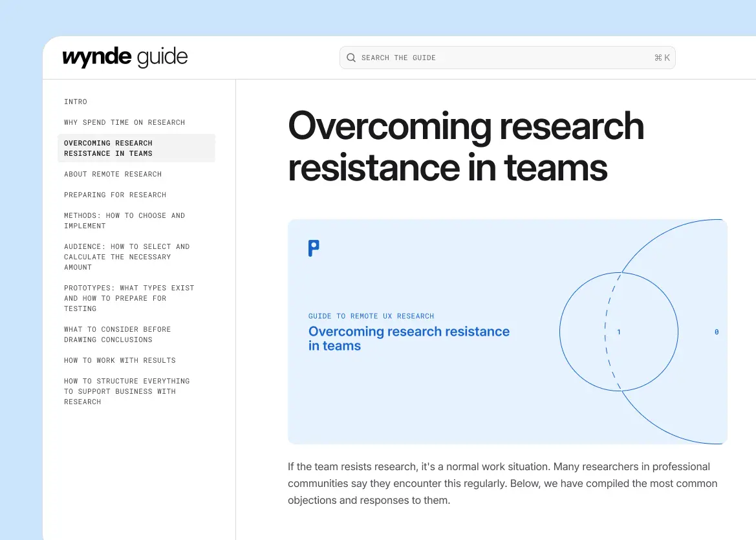Viewport: 756px width, 540px height.
Task: Open What to Consider Before Drawing Conclusions
Action: (x=118, y=334)
